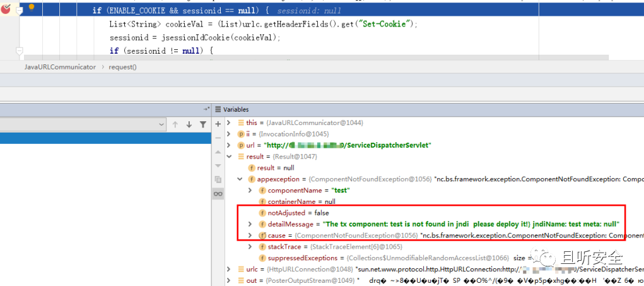Click the field 'f' icon beside notAdjusted

click(x=262, y=213)
